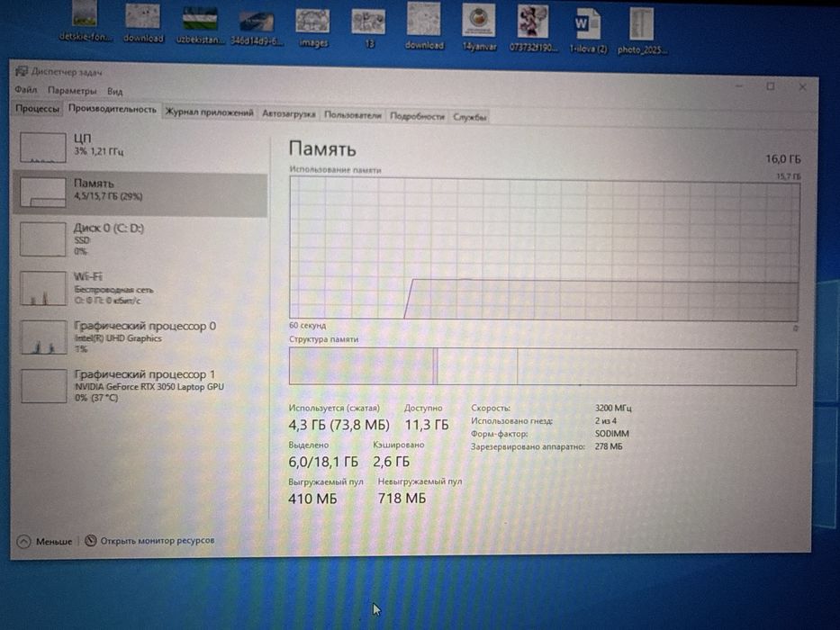Switch to the Службы tab

[x=469, y=117]
